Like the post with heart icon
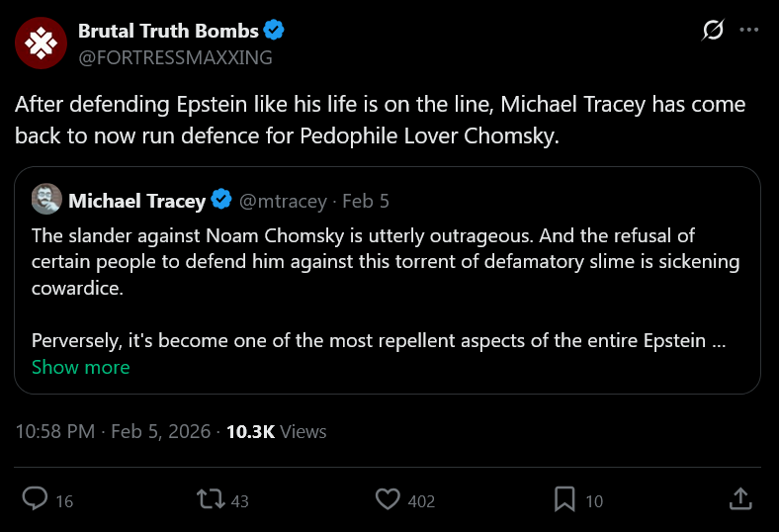 point(389,499)
